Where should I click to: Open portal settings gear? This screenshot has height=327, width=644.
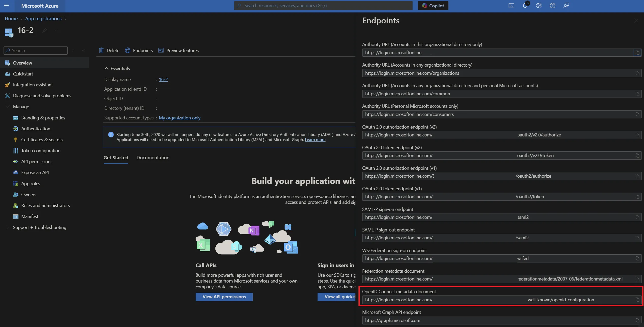[x=539, y=6]
